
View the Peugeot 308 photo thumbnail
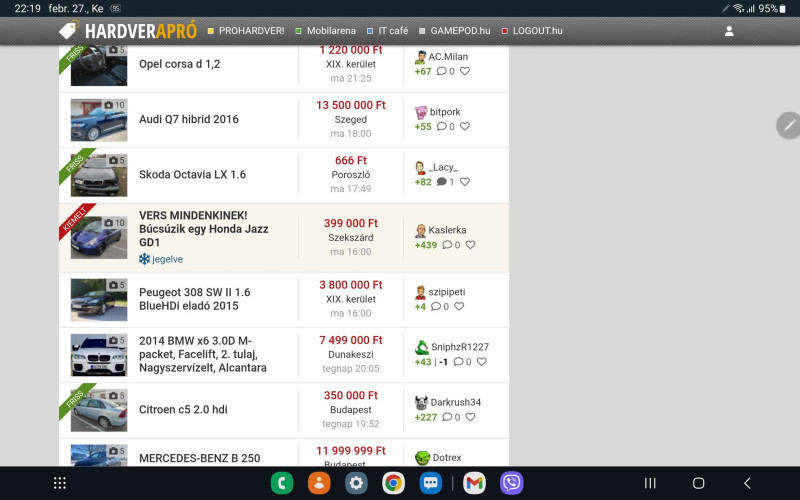[x=99, y=299]
